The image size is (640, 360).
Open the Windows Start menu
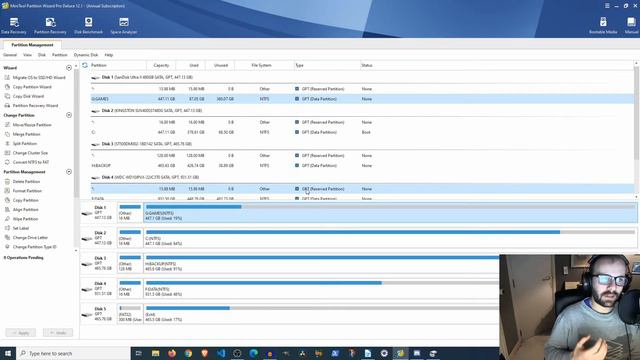(x=8, y=353)
